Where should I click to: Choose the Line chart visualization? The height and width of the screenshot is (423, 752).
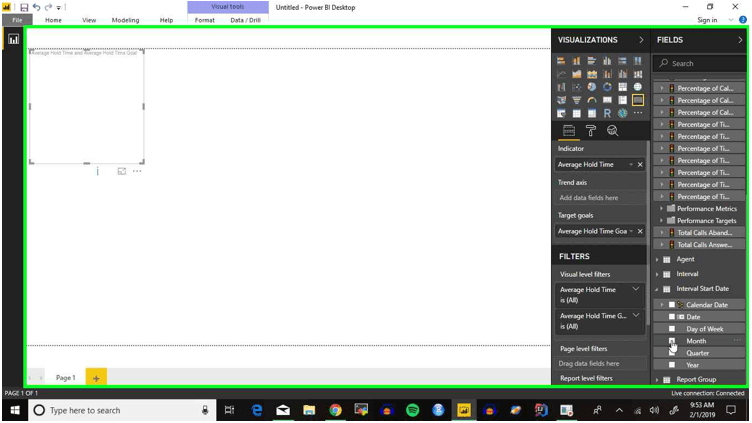(x=561, y=74)
